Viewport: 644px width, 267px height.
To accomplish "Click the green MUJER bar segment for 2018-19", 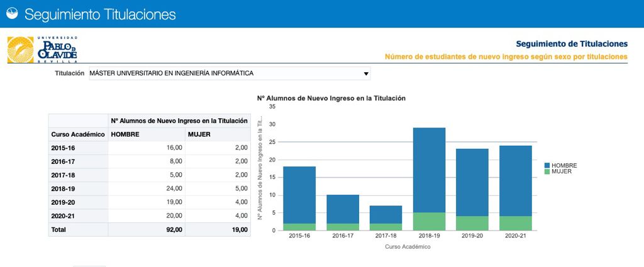I will 429,222.
